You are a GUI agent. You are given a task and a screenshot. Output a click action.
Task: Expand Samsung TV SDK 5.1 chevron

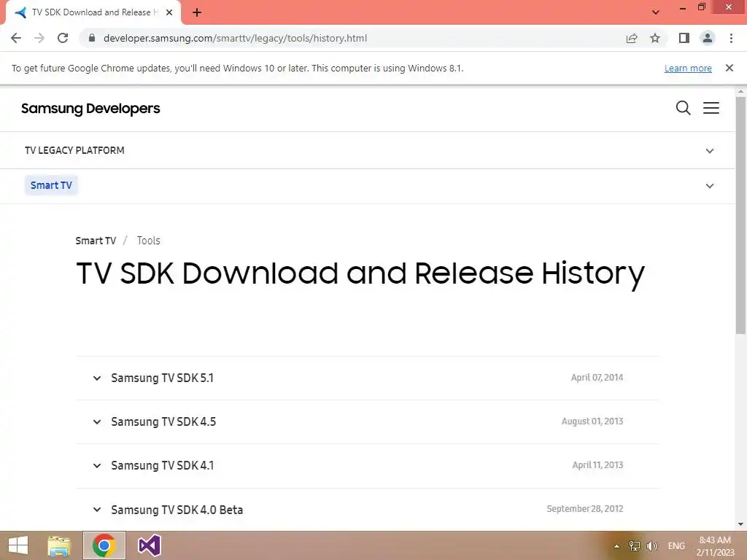tap(97, 378)
